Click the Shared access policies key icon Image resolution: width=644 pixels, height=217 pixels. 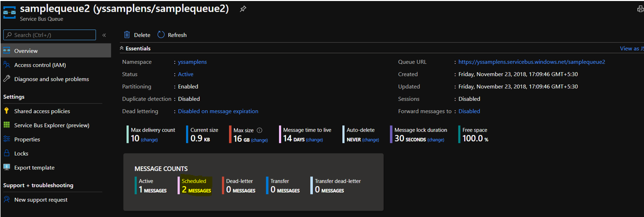(x=7, y=111)
